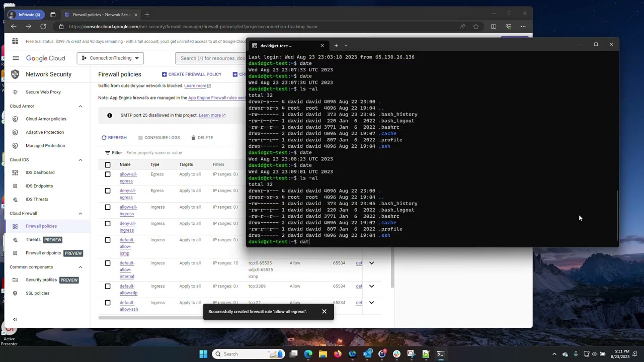
Task: Click the Adaptive Protection sidebar icon
Action: coord(15,132)
